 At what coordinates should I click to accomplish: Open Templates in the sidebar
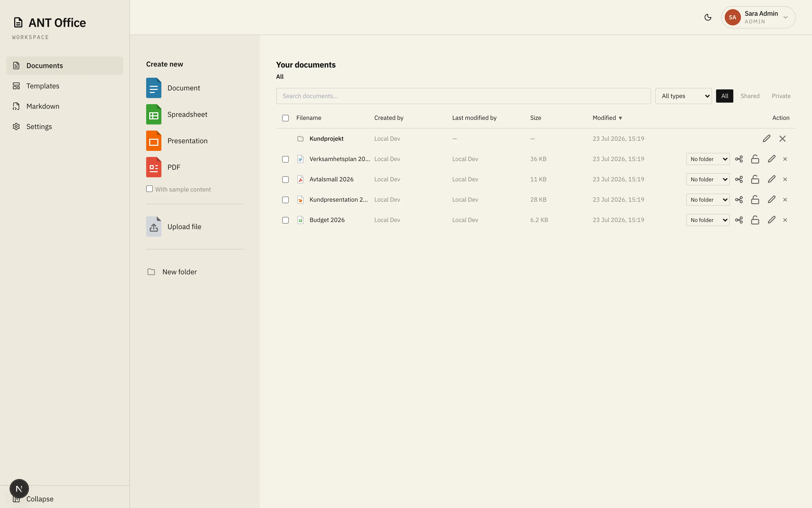click(65, 86)
